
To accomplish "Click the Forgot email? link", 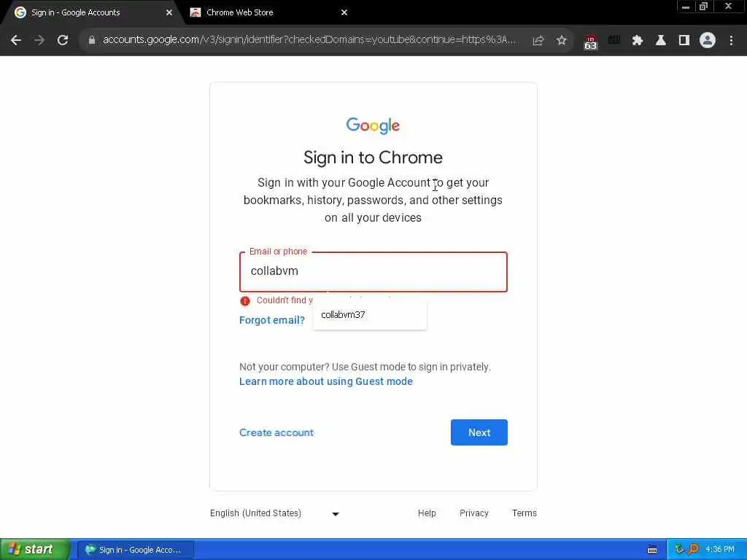I will point(271,320).
